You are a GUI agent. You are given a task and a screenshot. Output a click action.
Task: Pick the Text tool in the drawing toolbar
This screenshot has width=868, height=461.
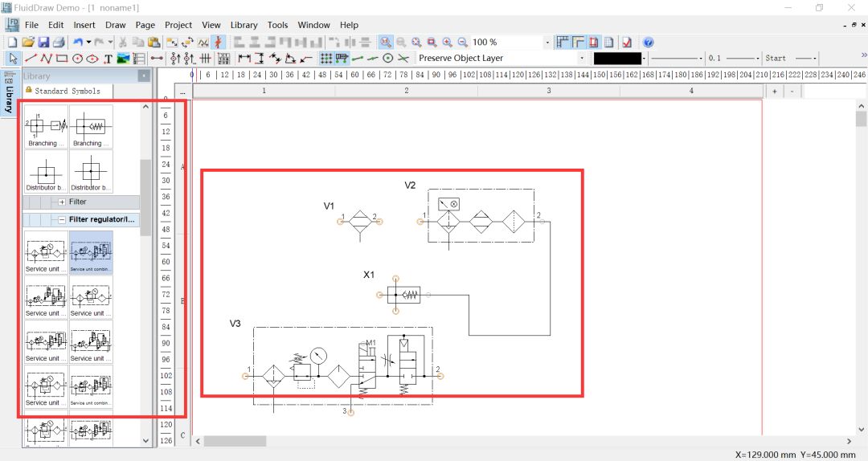108,59
